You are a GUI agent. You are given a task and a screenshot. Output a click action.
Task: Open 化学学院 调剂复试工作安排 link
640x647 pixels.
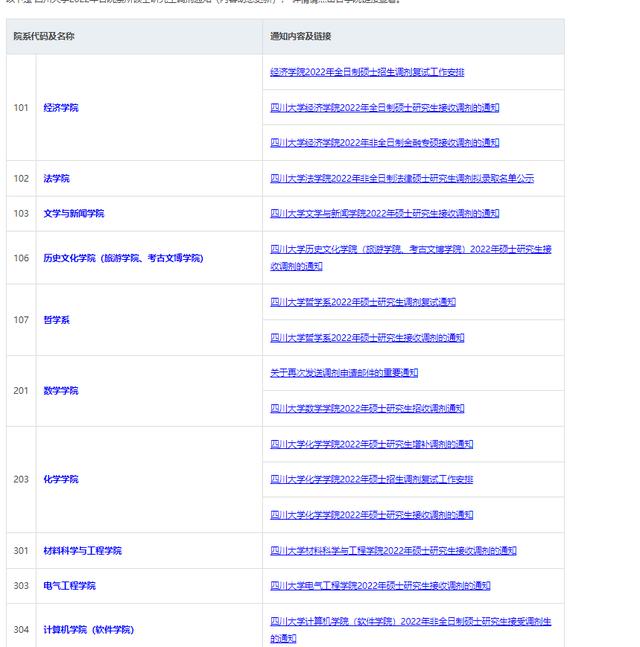tap(371, 479)
